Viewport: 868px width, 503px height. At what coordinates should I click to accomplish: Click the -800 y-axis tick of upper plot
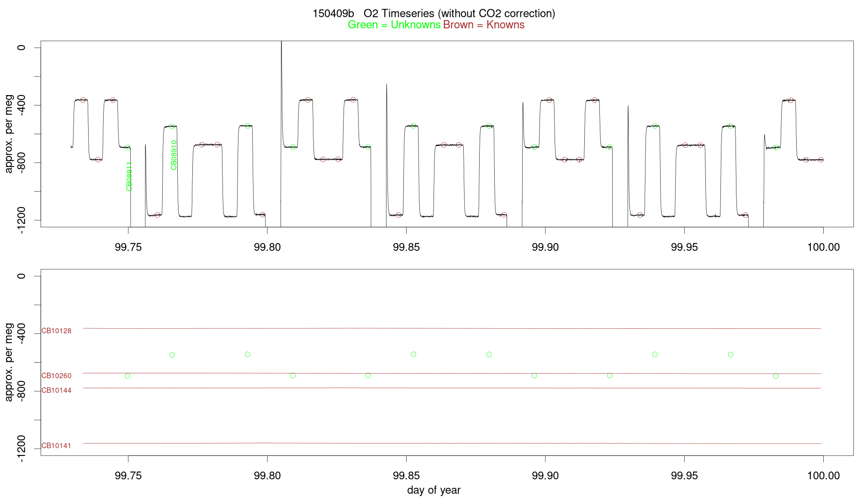21,163
